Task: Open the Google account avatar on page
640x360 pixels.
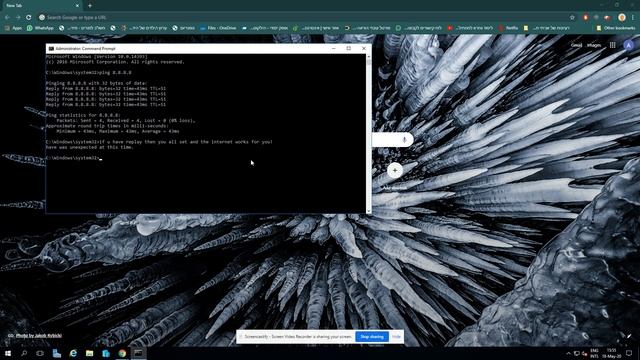Action: (x=629, y=45)
